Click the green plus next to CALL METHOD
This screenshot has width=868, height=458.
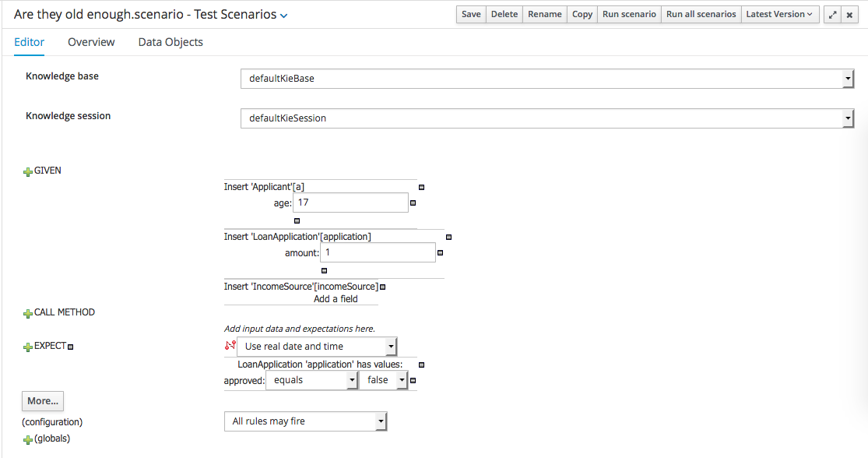(x=28, y=313)
